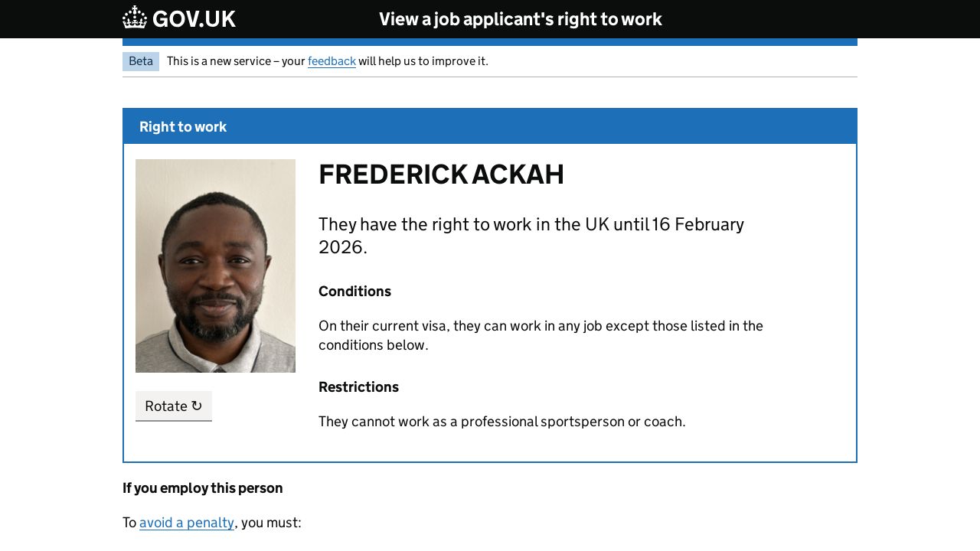Click the GOV.UK crown logo icon

pyautogui.click(x=135, y=18)
